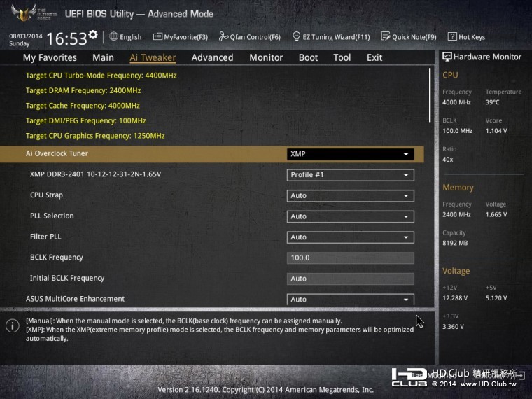This screenshot has width=532, height=399.
Task: Open the Boot tab
Action: (308, 57)
